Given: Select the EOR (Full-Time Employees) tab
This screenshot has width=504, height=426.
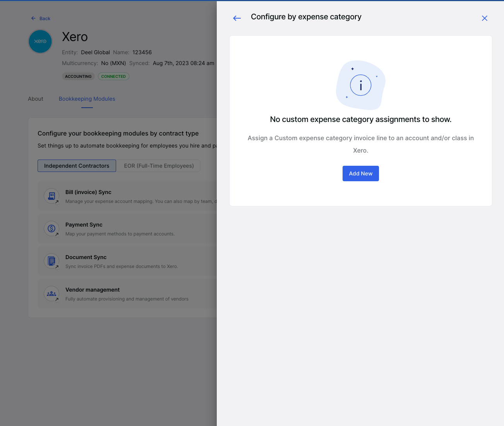Looking at the screenshot, I should tap(159, 166).
